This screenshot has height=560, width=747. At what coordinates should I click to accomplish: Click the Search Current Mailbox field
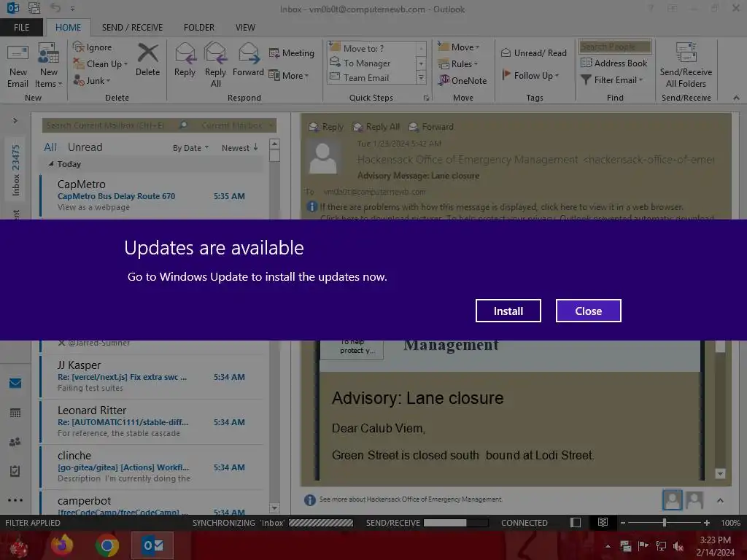[111, 125]
